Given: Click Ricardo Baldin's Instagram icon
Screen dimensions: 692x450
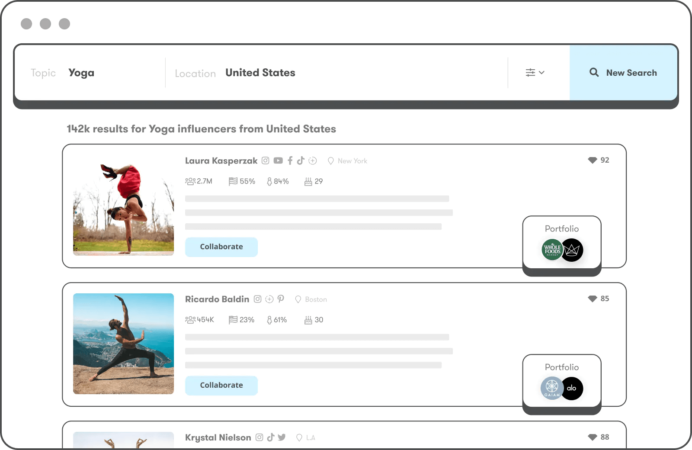Looking at the screenshot, I should click(x=258, y=299).
